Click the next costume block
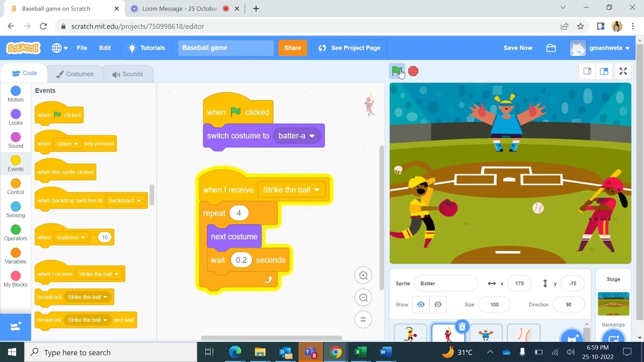Screen dimensions: 644x362 point(234,237)
